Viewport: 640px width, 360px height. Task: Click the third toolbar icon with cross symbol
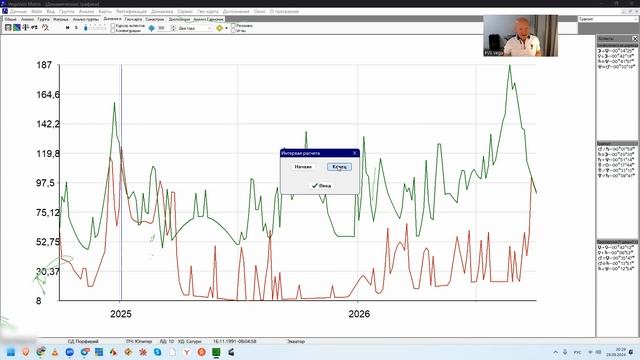pos(26,27)
